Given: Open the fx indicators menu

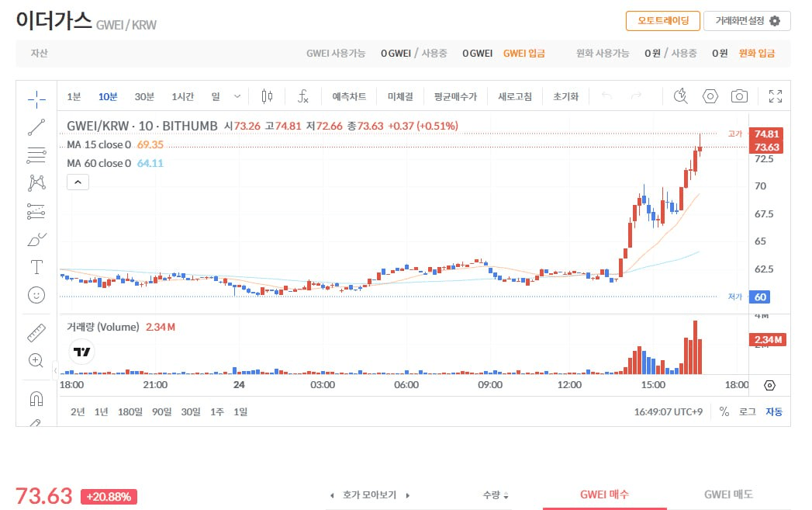Looking at the screenshot, I should click(304, 97).
